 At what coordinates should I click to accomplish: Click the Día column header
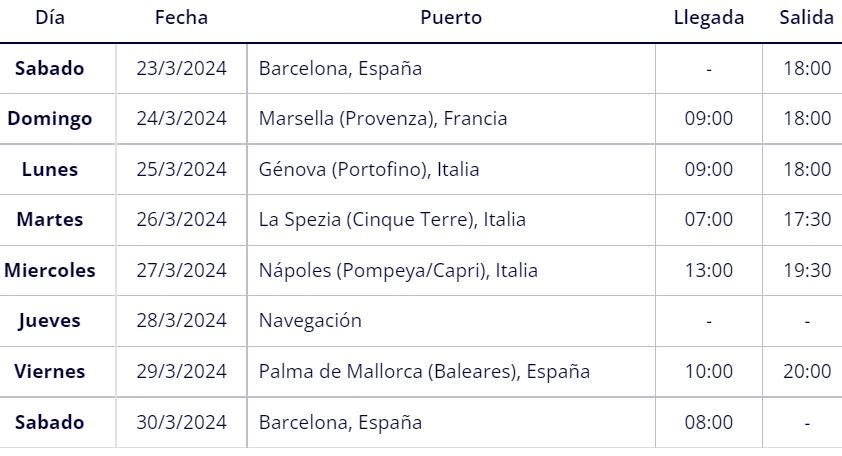[50, 18]
